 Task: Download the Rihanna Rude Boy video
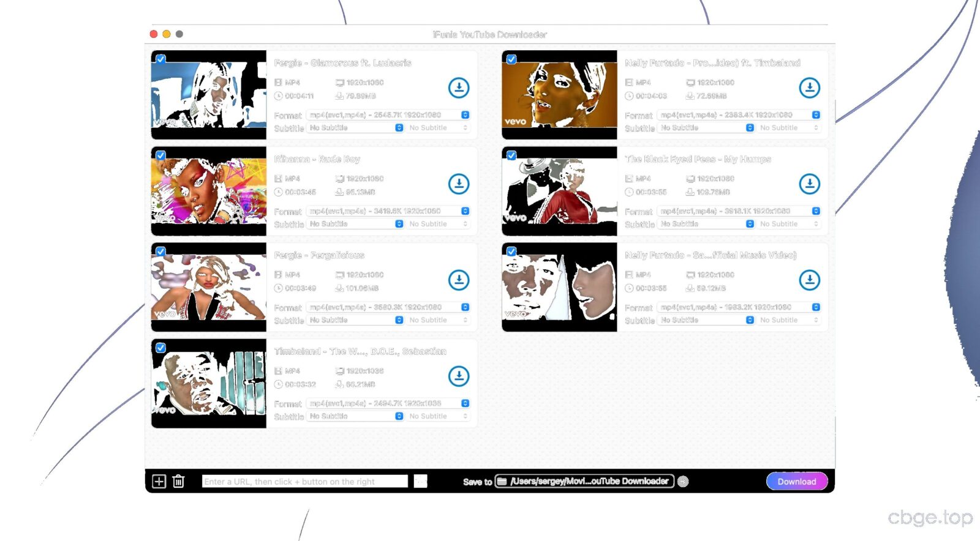pyautogui.click(x=459, y=184)
